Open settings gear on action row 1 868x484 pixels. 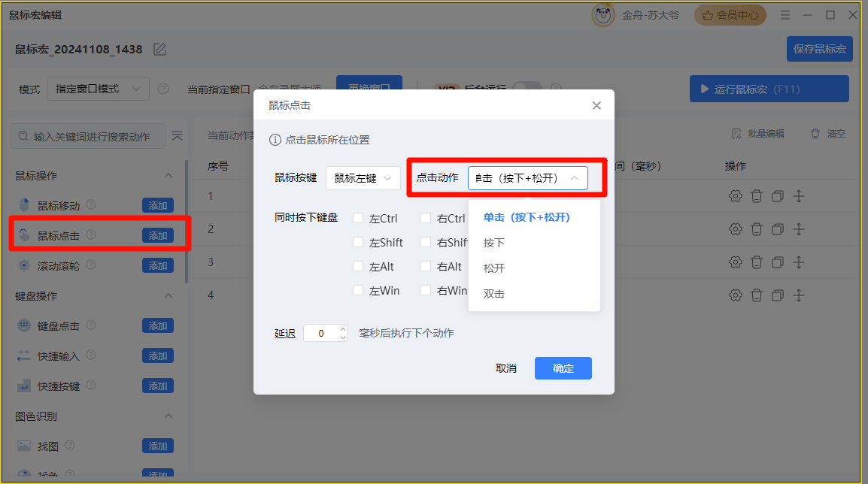point(735,196)
